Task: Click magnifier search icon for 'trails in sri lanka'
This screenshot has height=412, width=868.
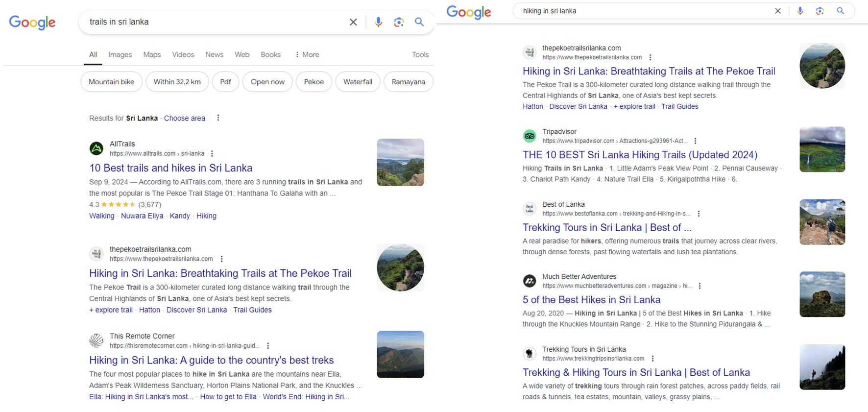Action: coord(419,22)
